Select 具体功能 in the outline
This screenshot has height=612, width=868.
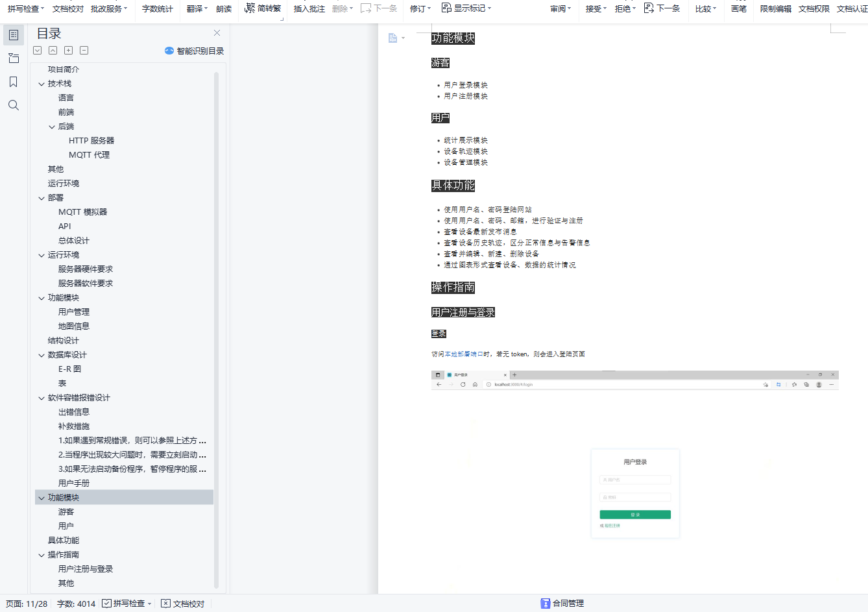click(x=64, y=541)
